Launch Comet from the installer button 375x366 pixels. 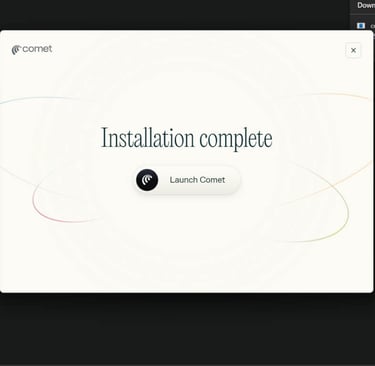[187, 180]
